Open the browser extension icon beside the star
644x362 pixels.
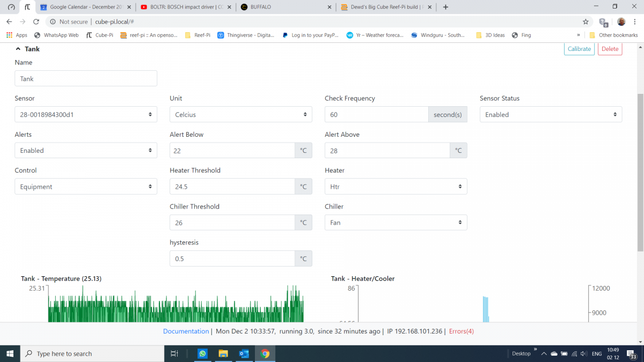pyautogui.click(x=604, y=22)
